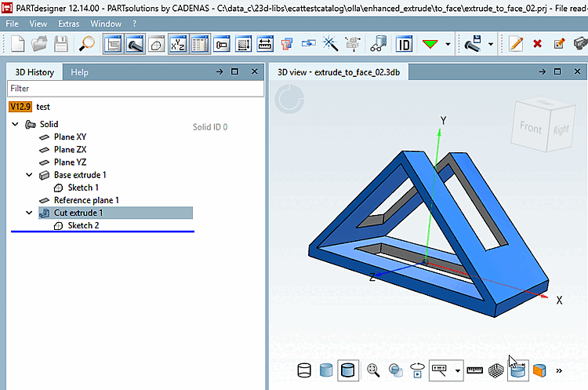Click the Front face of view cube

coord(530,127)
